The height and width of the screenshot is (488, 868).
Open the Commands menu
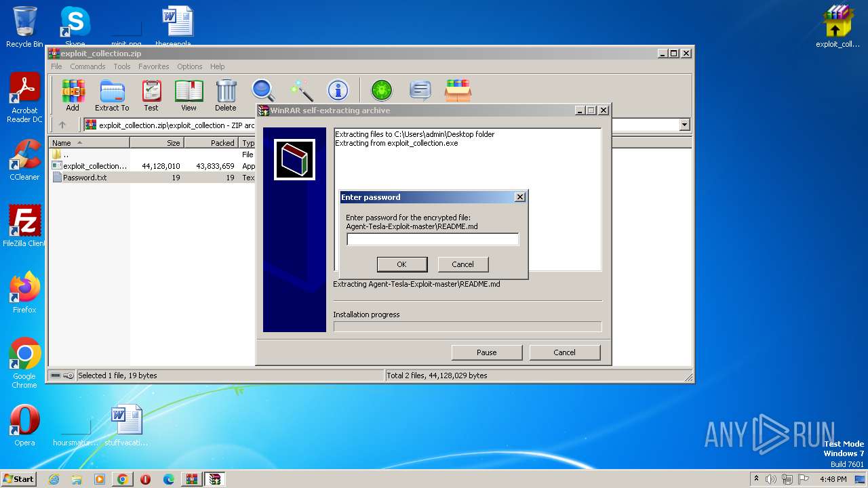click(87, 66)
